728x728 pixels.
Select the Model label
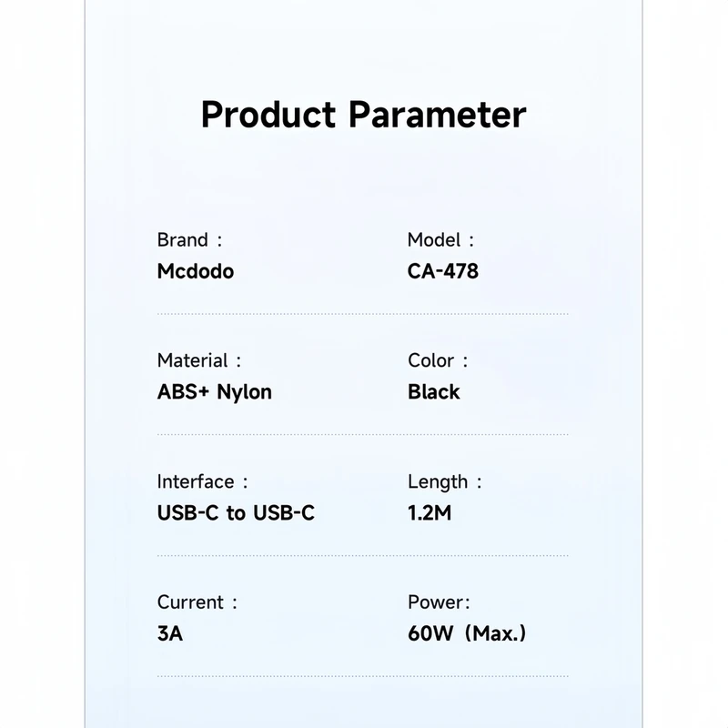(x=440, y=240)
